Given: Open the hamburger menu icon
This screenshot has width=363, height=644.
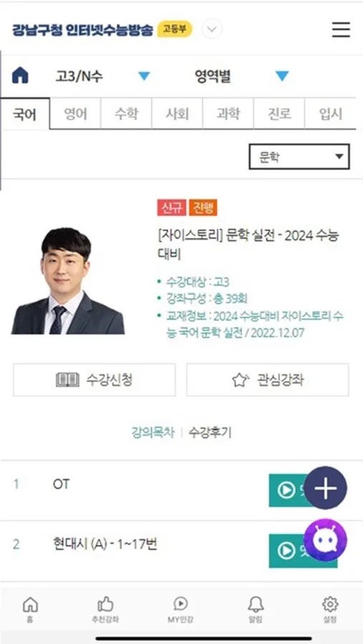Looking at the screenshot, I should click(x=341, y=29).
